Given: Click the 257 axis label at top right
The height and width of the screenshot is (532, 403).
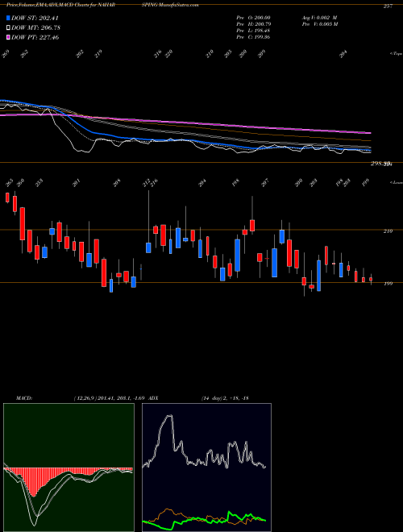Looking at the screenshot, I should [388, 6].
